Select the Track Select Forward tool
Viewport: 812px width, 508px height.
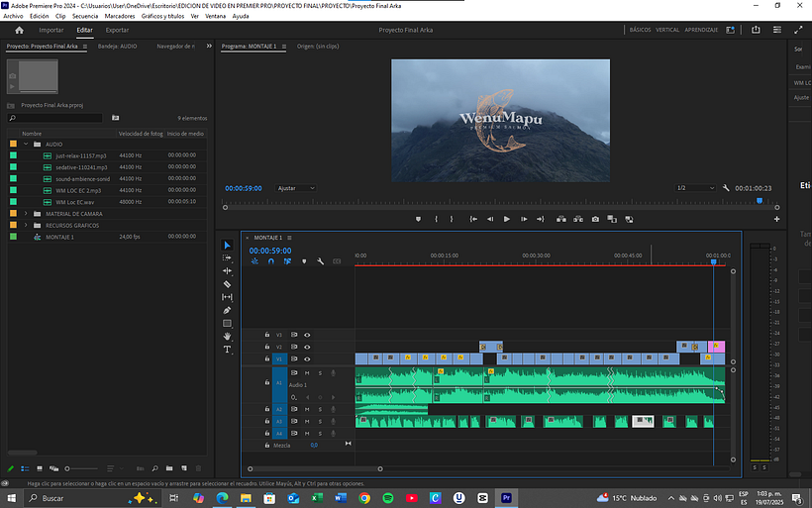coord(227,257)
